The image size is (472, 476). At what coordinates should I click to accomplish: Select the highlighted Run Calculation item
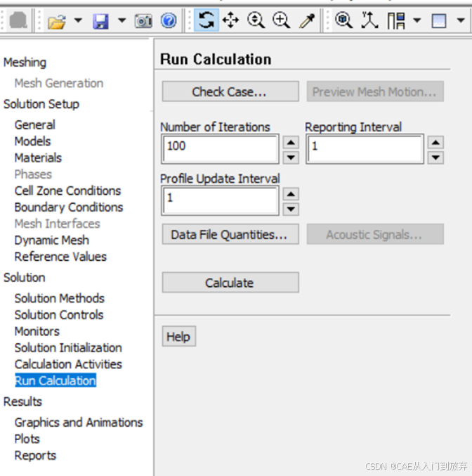[x=55, y=380]
